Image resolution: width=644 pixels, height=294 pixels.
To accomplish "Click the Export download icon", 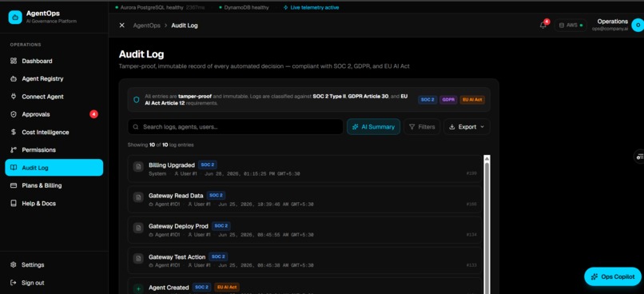I will coord(452,127).
